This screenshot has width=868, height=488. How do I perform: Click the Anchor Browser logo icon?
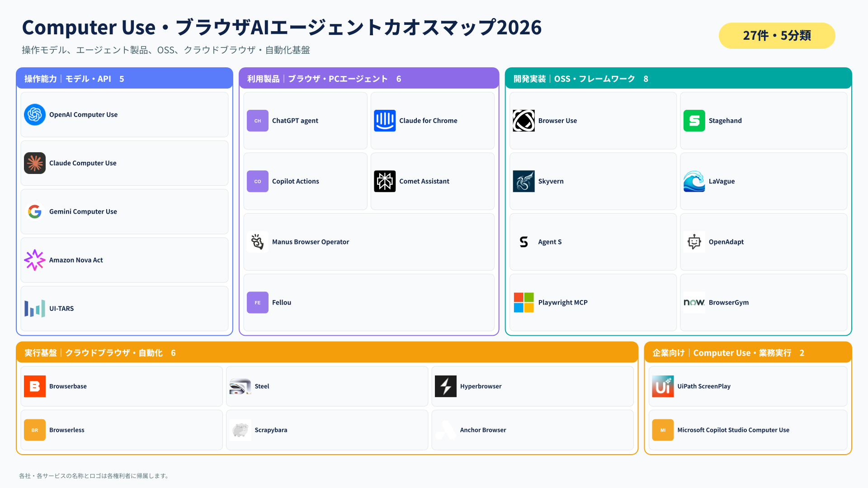pos(446,430)
